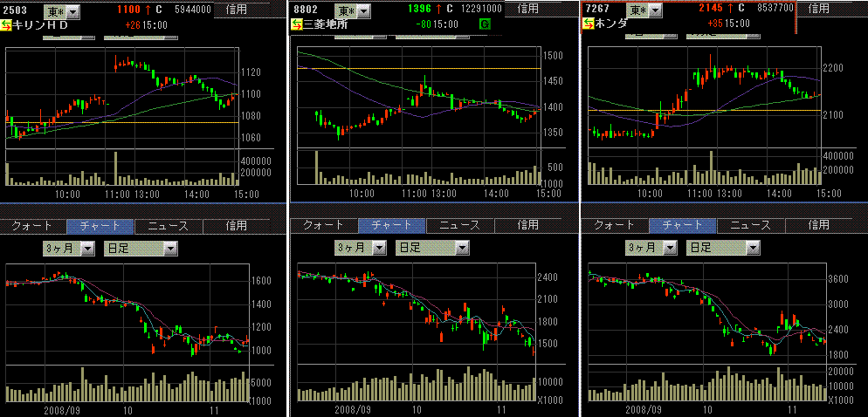Click the +26 price change value

point(133,24)
